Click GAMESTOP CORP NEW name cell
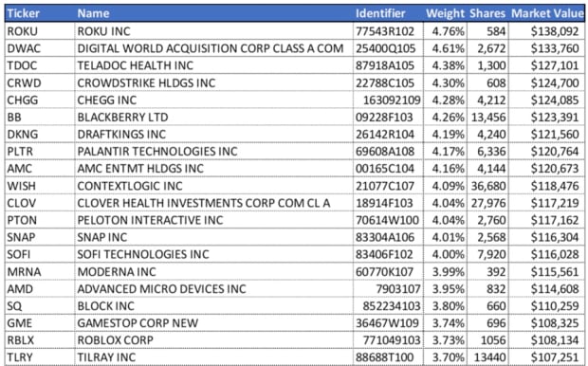This screenshot has height=366, width=588. point(213,323)
